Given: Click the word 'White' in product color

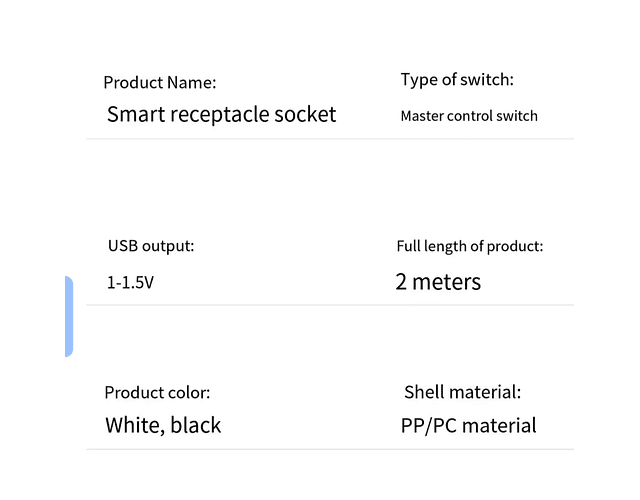Looking at the screenshot, I should coord(134,425).
